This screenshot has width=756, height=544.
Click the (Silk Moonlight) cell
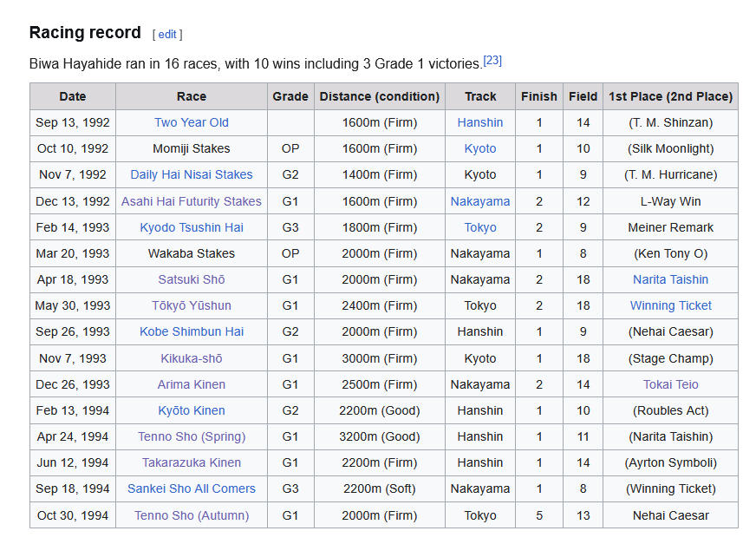pos(671,148)
